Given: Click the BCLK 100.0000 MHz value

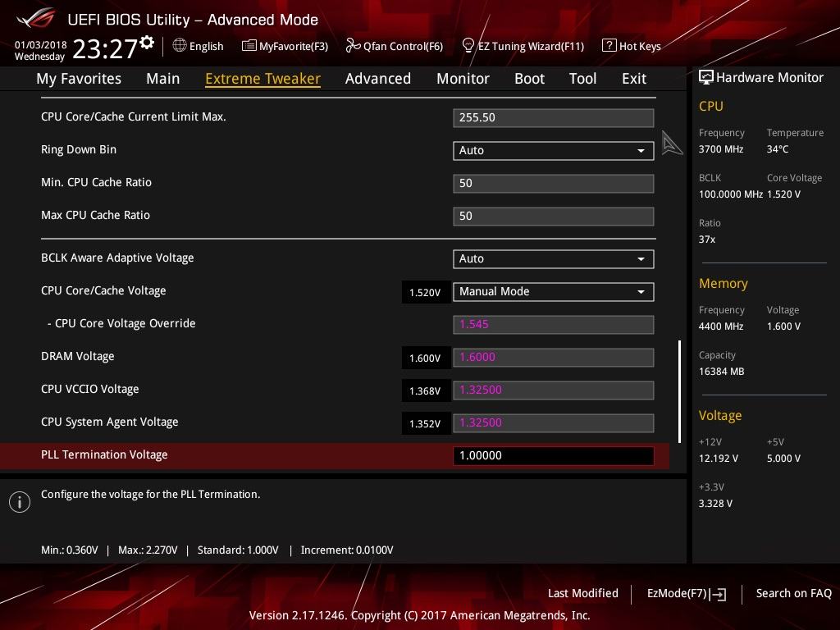Looking at the screenshot, I should point(731,194).
